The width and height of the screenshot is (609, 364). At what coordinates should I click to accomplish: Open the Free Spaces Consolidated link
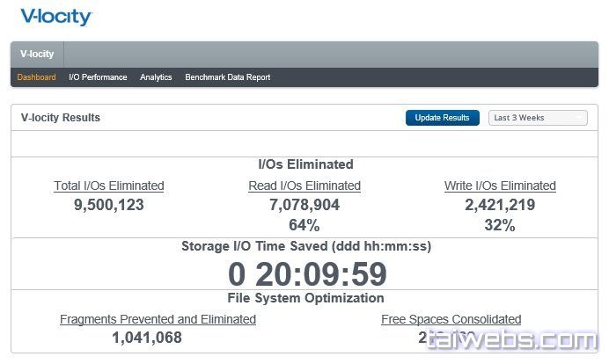tap(451, 319)
